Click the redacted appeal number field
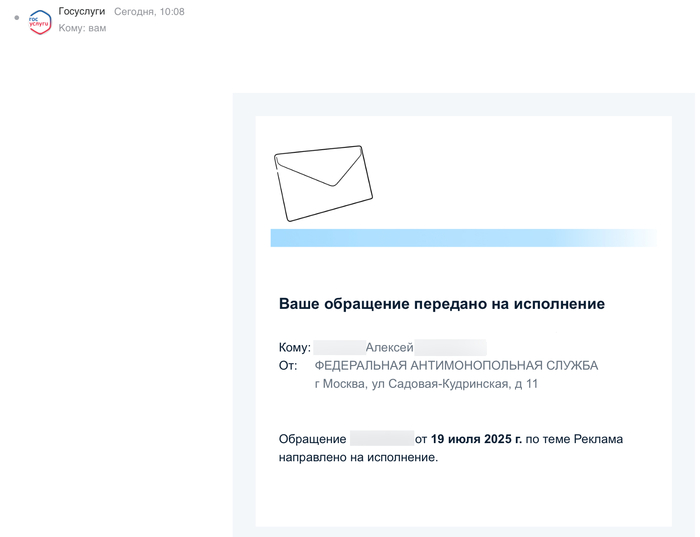This screenshot has height=537, width=700. pos(381,439)
